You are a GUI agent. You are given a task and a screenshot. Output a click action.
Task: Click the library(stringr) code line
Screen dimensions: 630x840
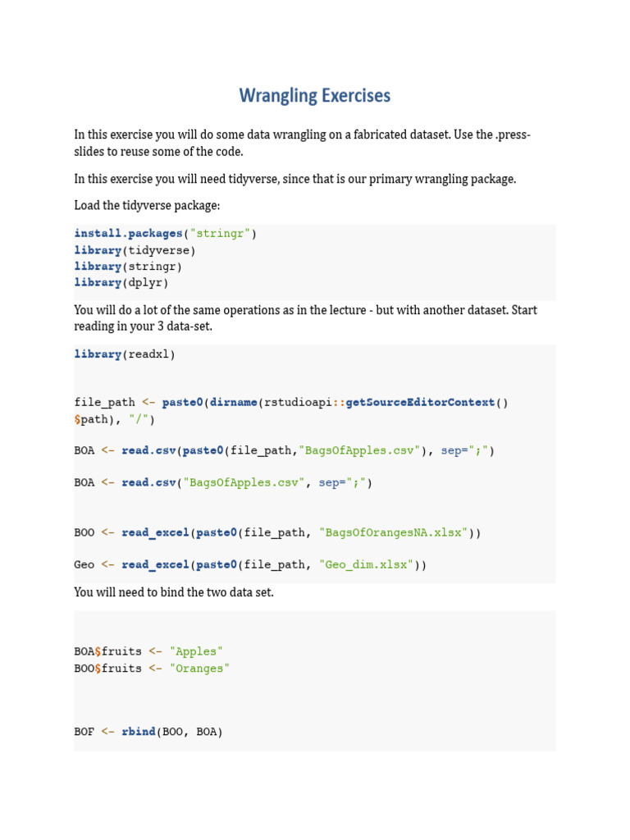(x=128, y=267)
